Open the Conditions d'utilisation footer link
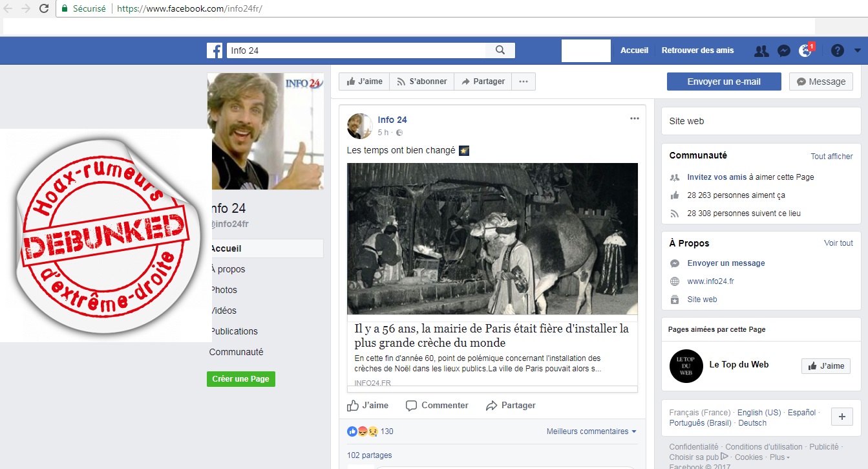The image size is (868, 469). 764,447
